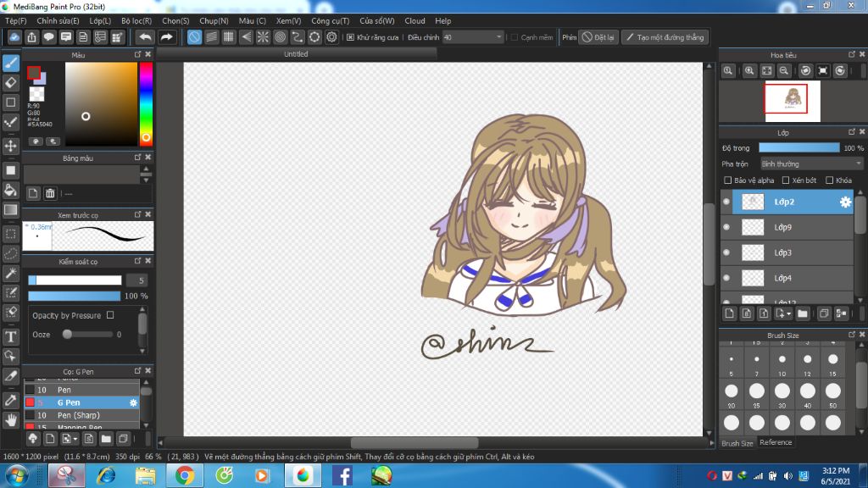
Task: Select the Gradient tool
Action: pos(10,210)
